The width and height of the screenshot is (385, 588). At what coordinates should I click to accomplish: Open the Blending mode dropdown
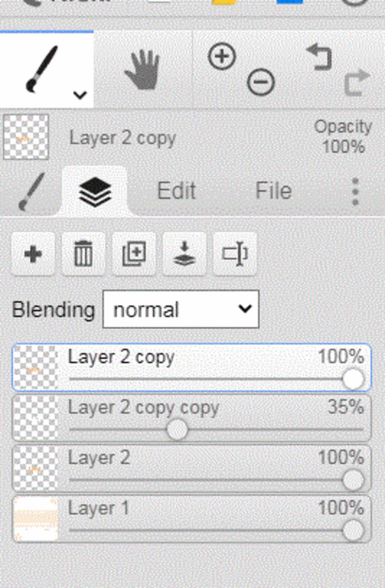[x=181, y=309]
